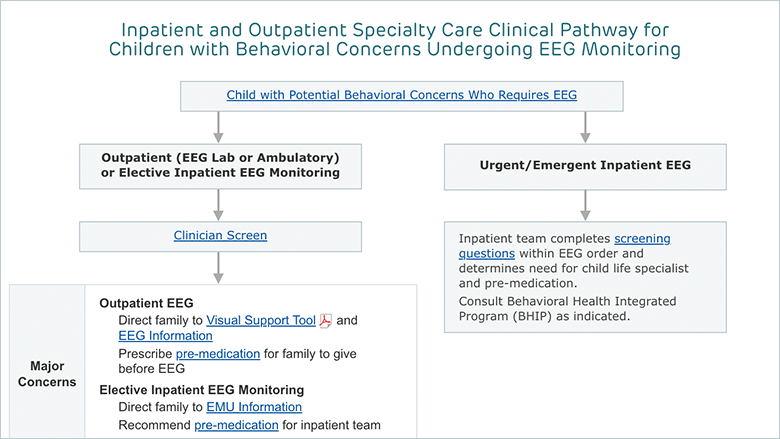The height and width of the screenshot is (439, 780).
Task: Click arrow leading down to Clinician Screen
Action: point(218,205)
